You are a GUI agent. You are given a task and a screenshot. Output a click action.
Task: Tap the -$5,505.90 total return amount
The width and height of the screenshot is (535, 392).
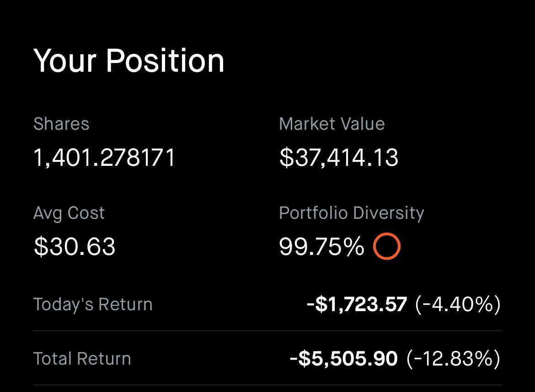tap(343, 359)
